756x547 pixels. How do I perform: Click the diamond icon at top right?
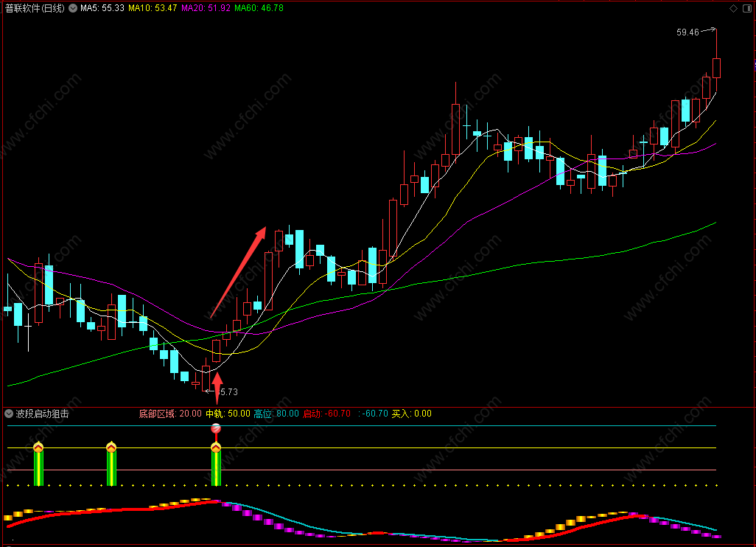click(733, 9)
